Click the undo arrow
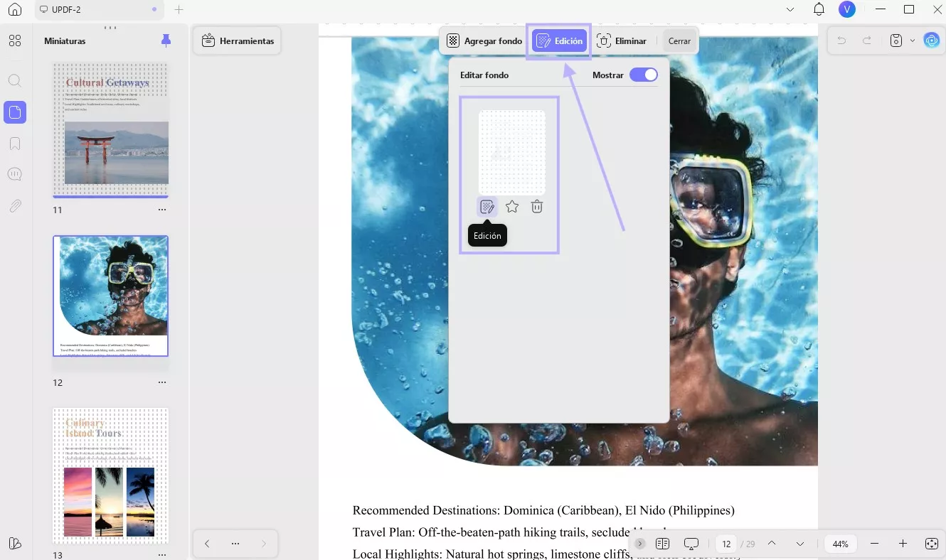946x560 pixels. [x=841, y=41]
